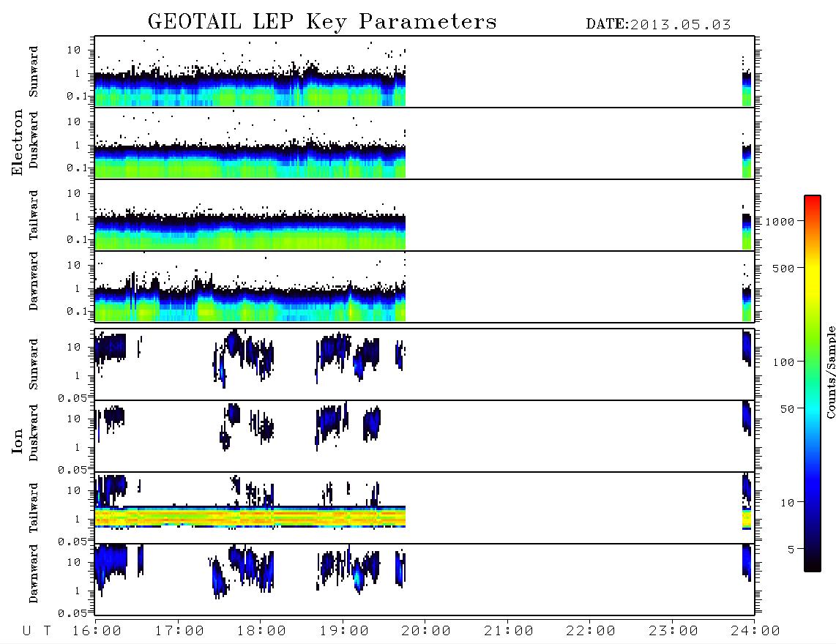The width and height of the screenshot is (836, 644).
Task: Click the 20:00 time tick label
Action: tap(426, 632)
